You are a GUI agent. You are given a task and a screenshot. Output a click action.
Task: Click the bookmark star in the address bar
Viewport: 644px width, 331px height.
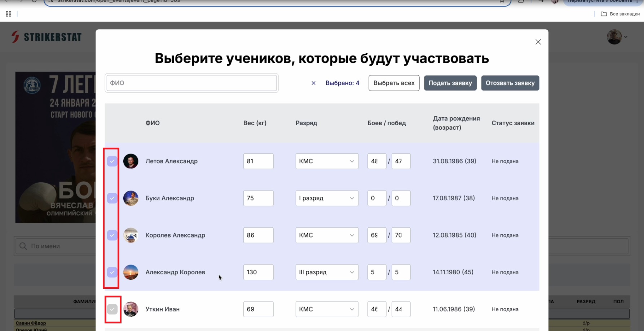pyautogui.click(x=502, y=1)
